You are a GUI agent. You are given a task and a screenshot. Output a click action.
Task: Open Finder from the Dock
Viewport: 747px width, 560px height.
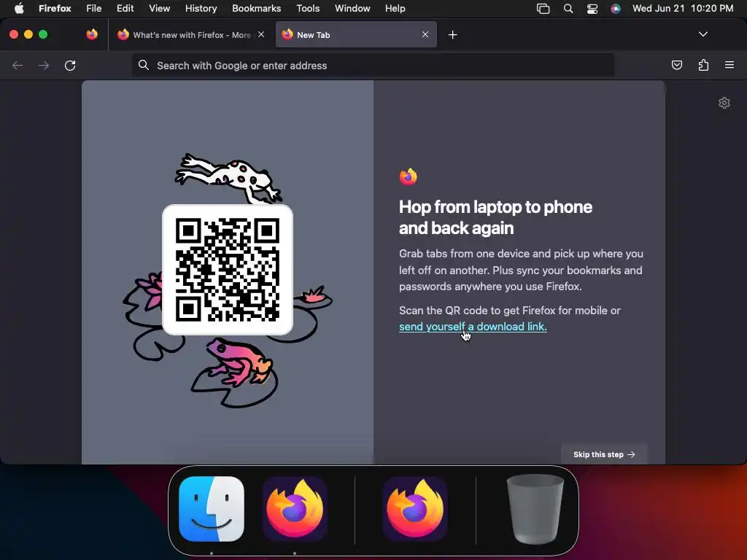click(x=212, y=509)
